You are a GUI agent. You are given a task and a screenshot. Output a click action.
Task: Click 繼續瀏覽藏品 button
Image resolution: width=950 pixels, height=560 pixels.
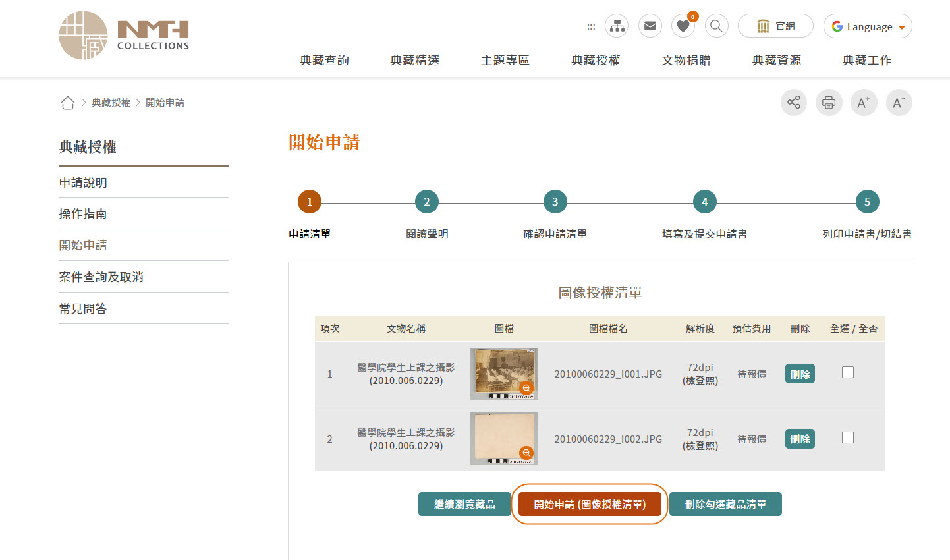click(464, 504)
